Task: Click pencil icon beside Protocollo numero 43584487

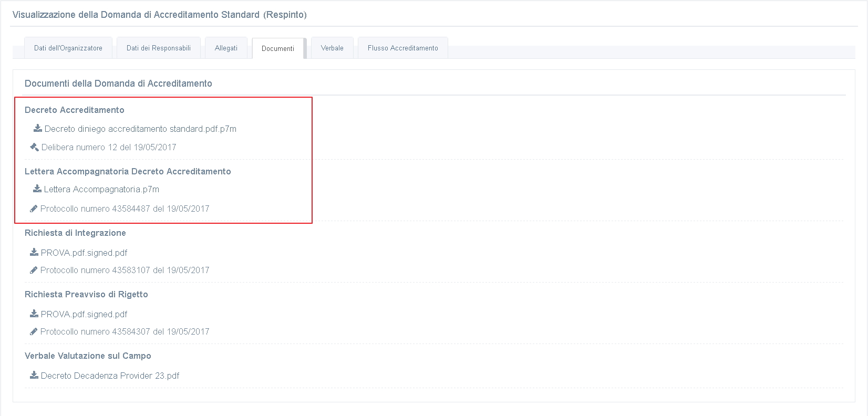Action: point(34,209)
